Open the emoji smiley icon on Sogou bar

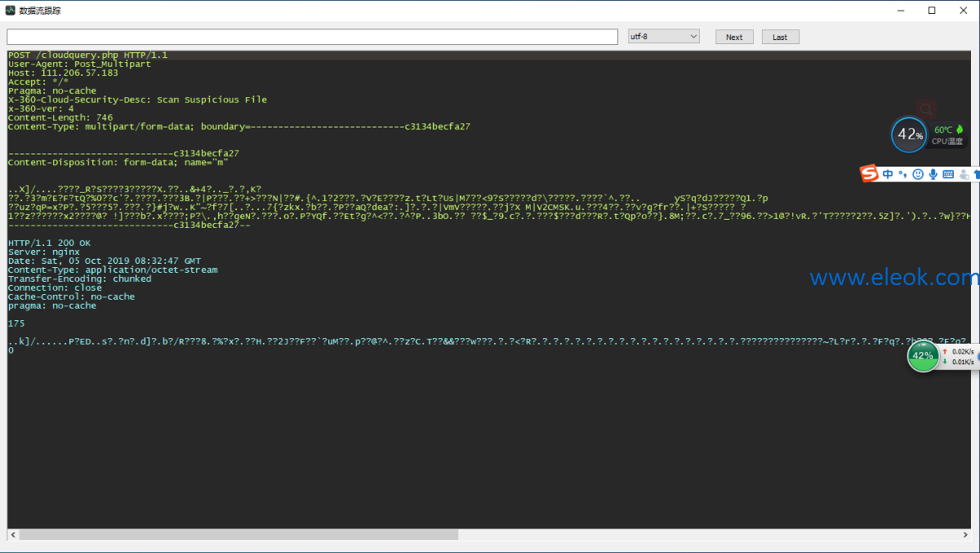pos(918,174)
